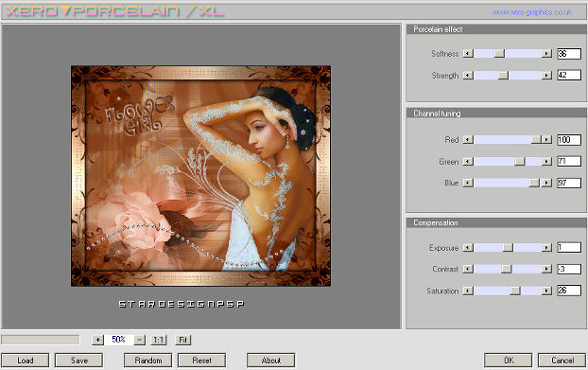Screen dimensions: 588x370
Task: Click Exposure slider left arrow
Action: tap(468, 248)
